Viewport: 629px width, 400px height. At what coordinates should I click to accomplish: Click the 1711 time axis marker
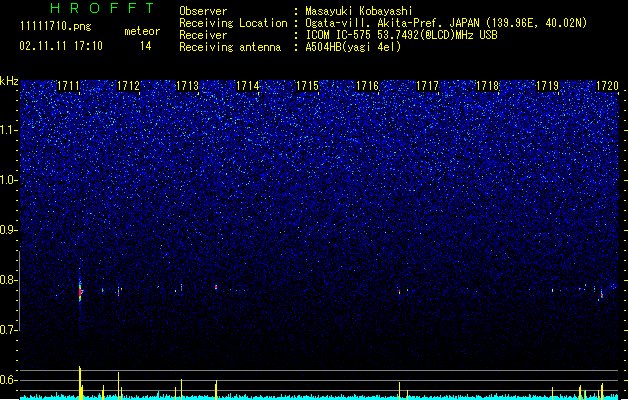point(68,86)
